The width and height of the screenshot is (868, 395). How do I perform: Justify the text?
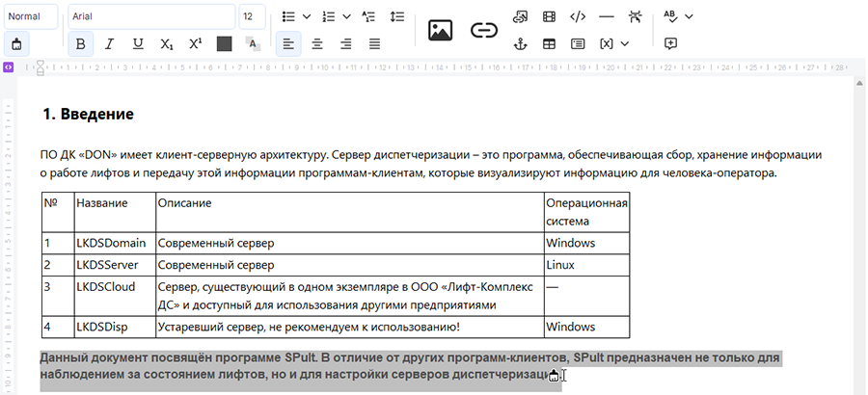[x=375, y=44]
